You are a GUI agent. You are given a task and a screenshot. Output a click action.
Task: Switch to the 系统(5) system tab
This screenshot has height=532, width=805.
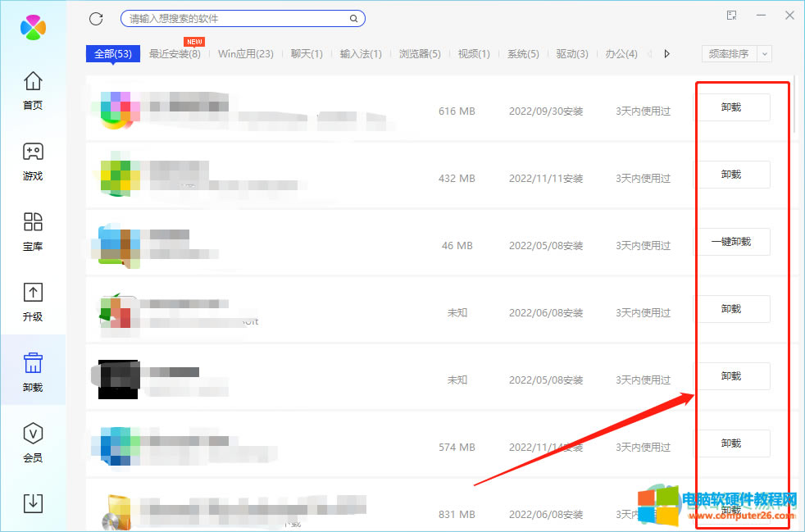[522, 53]
